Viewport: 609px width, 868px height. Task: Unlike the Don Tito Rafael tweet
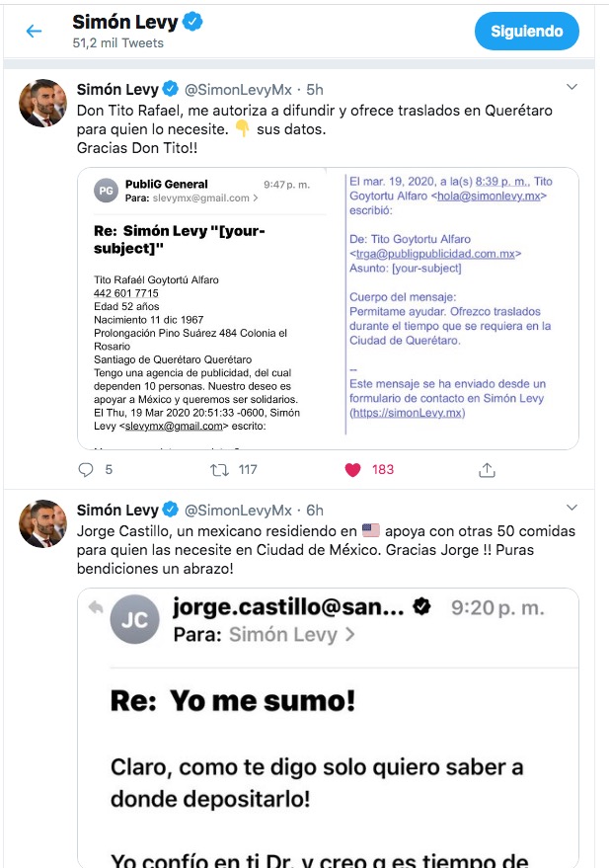click(x=353, y=470)
